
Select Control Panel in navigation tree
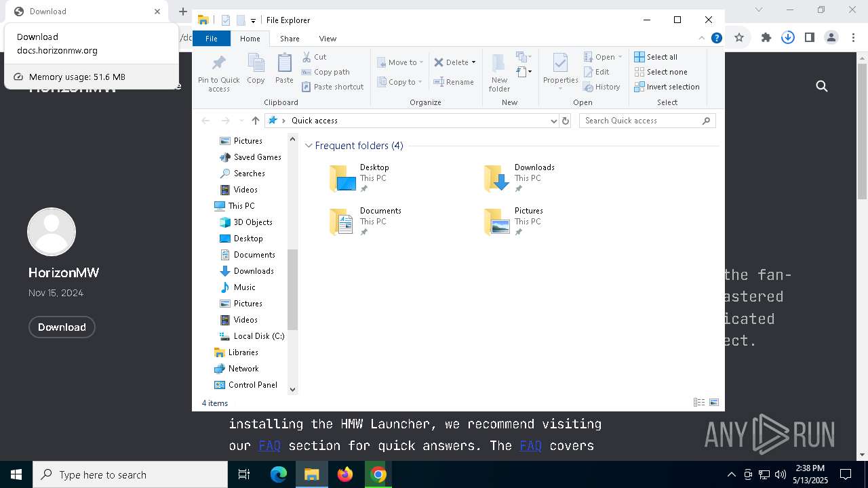point(245,385)
